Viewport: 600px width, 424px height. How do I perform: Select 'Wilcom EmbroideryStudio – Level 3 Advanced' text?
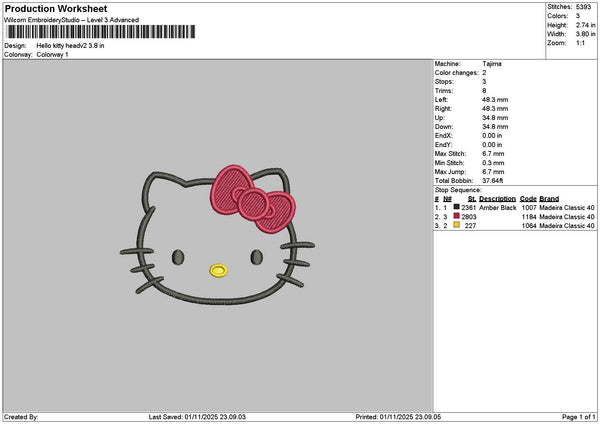click(x=72, y=20)
